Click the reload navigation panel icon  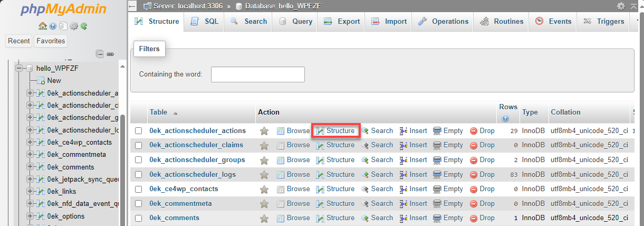[x=84, y=26]
